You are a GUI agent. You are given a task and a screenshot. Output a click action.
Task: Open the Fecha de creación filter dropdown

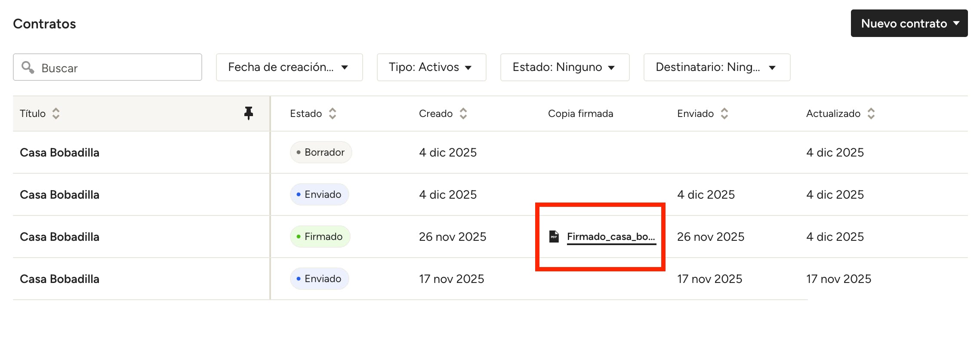(289, 67)
